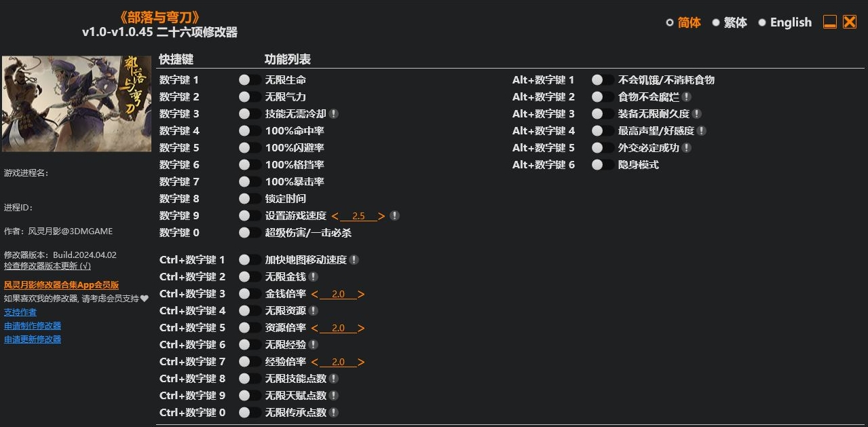Select 繁体 language option
This screenshot has width=868, height=427.
tap(730, 22)
